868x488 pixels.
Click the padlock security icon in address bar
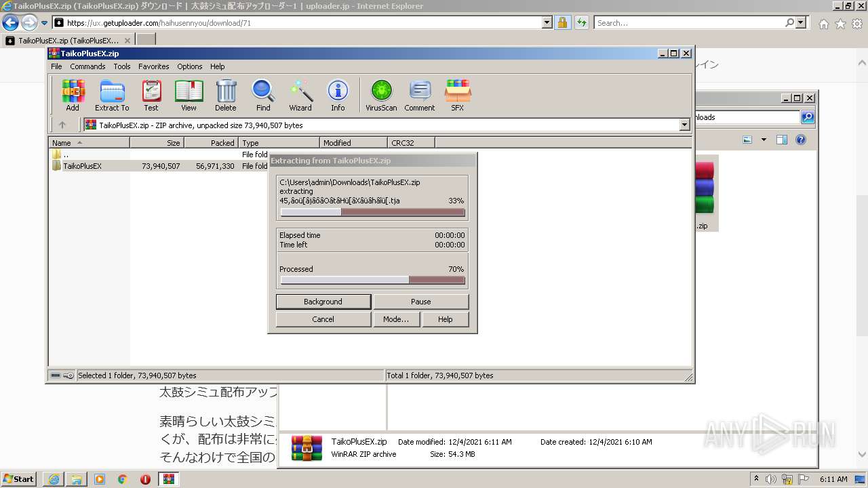coord(562,22)
